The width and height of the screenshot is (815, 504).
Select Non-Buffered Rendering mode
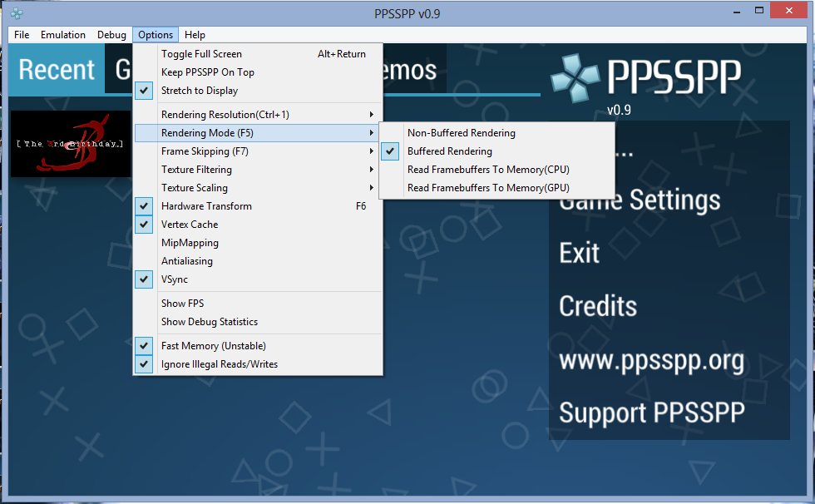pyautogui.click(x=461, y=133)
